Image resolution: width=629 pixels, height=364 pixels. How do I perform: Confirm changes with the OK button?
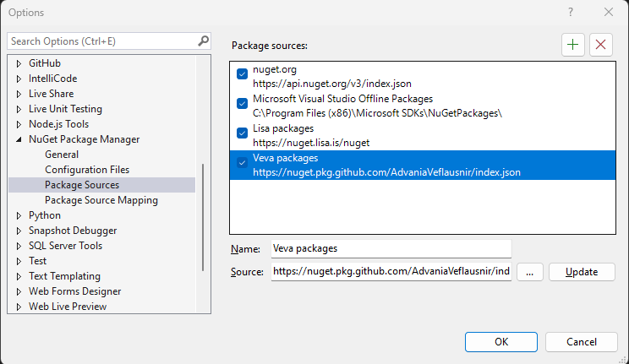click(501, 342)
